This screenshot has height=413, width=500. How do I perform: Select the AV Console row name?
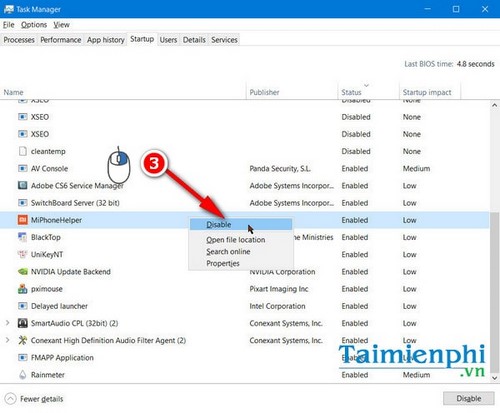point(49,168)
